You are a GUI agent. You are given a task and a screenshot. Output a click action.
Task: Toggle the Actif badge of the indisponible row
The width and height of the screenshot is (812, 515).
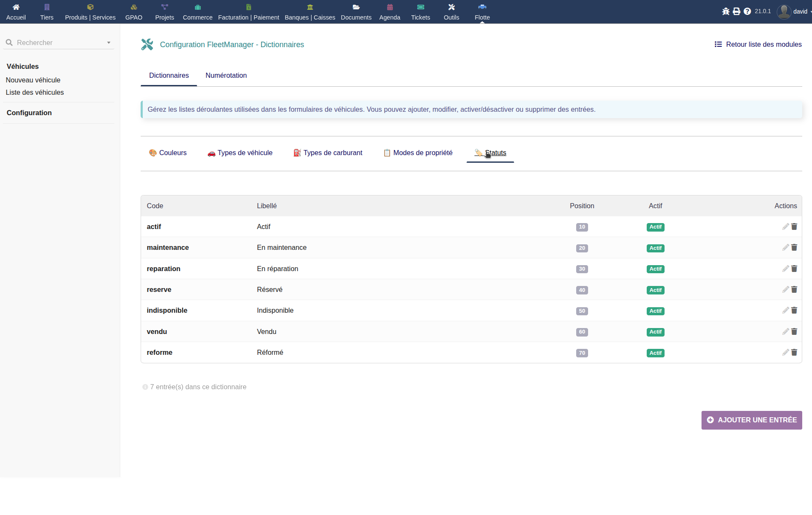[655, 311]
